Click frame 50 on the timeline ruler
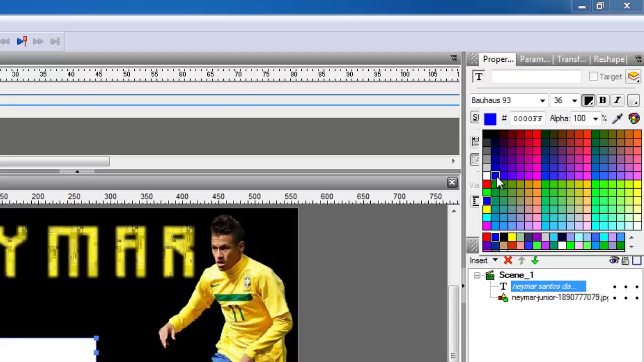This screenshot has height=362, width=644. coord(126,74)
